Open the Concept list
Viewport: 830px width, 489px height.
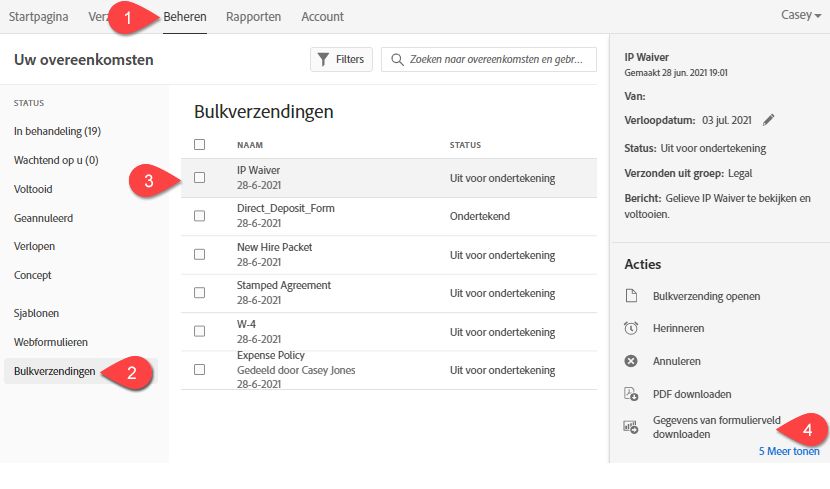32,275
